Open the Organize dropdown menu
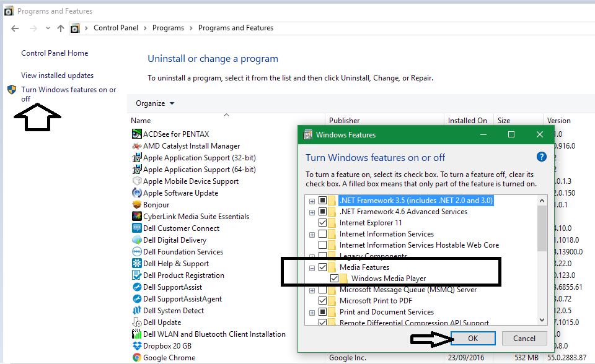This screenshot has width=595, height=364. click(155, 103)
